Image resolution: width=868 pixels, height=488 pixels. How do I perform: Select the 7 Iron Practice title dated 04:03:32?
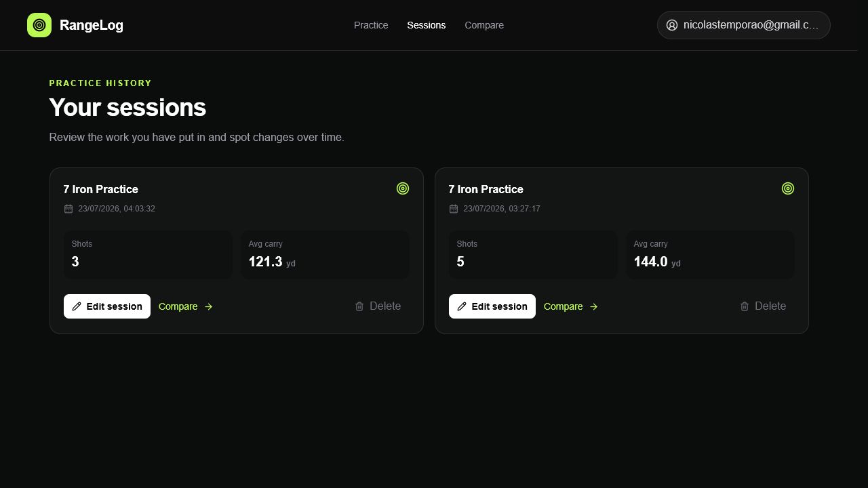pyautogui.click(x=101, y=189)
